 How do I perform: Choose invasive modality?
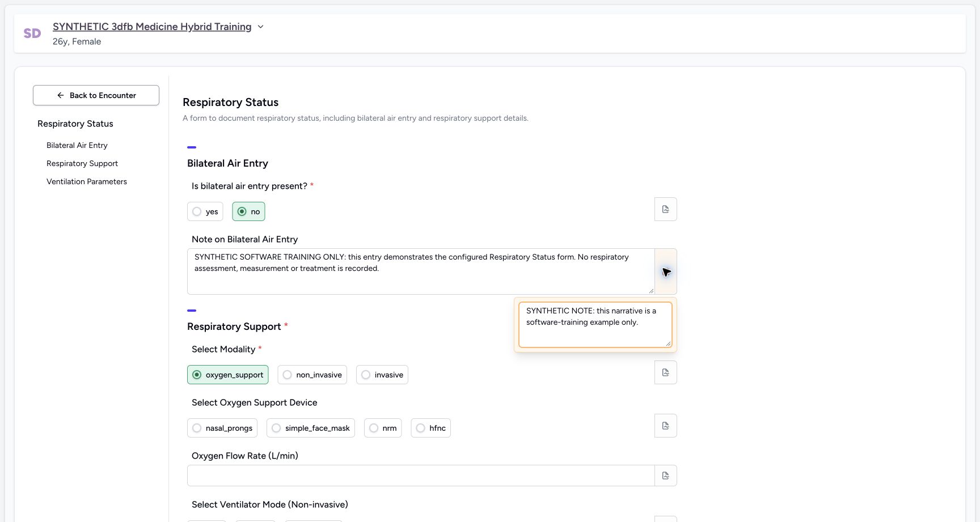382,375
